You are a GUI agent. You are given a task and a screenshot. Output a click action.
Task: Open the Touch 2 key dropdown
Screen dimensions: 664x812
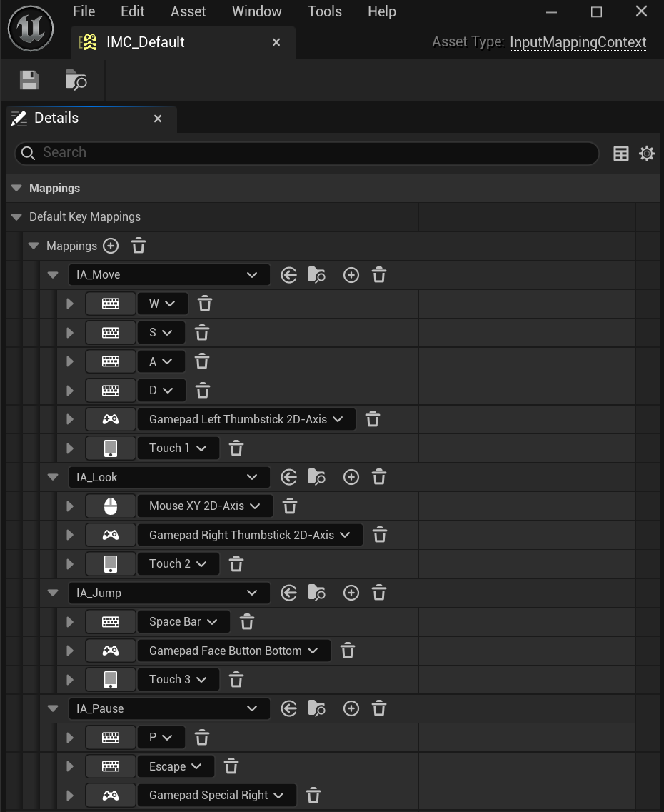[x=178, y=563]
